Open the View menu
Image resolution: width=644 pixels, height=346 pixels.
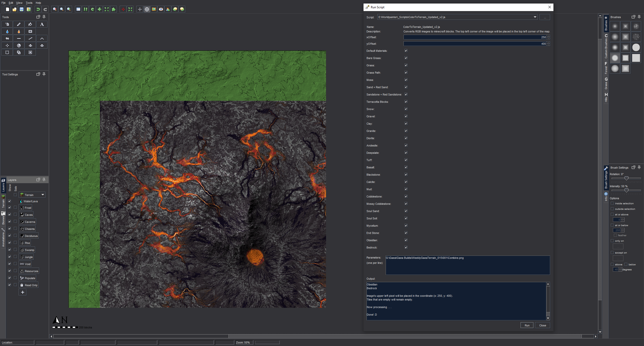(19, 3)
